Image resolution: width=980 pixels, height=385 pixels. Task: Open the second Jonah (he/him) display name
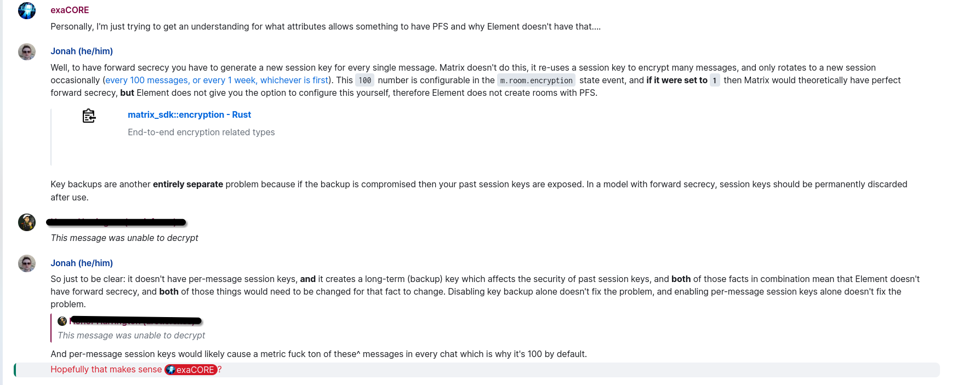[82, 263]
